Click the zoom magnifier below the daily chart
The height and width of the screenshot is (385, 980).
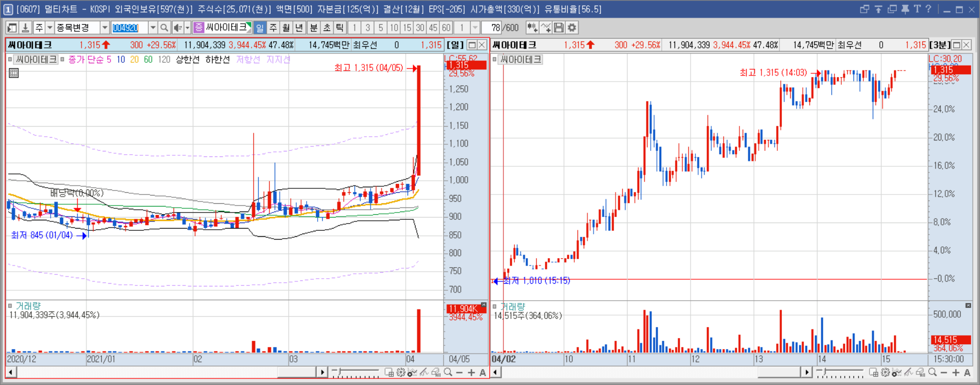[x=448, y=373]
